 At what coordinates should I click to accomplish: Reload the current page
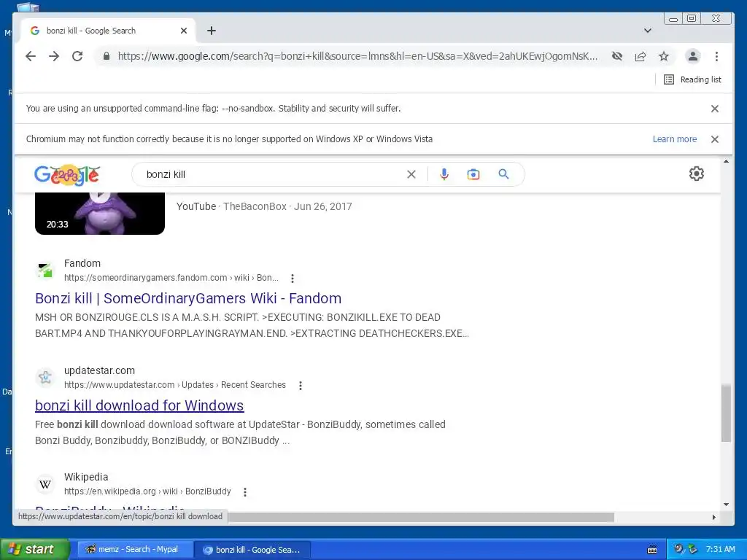pyautogui.click(x=77, y=56)
